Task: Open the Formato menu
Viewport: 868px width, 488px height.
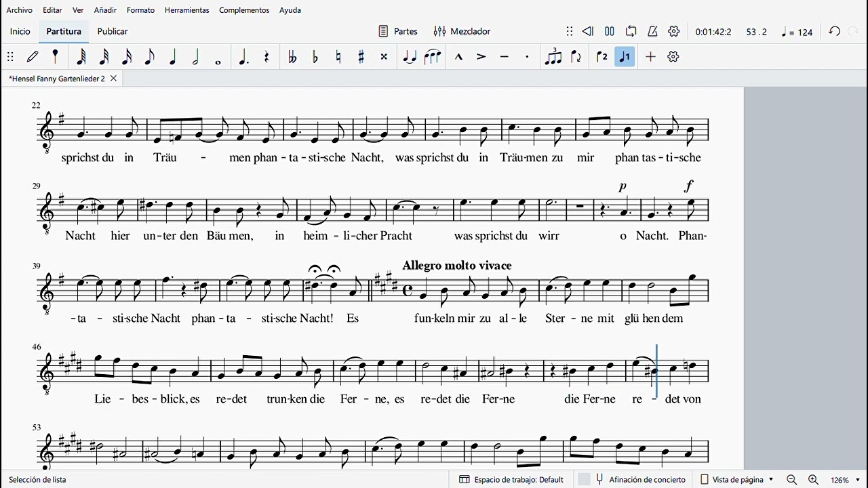Action: (x=140, y=10)
